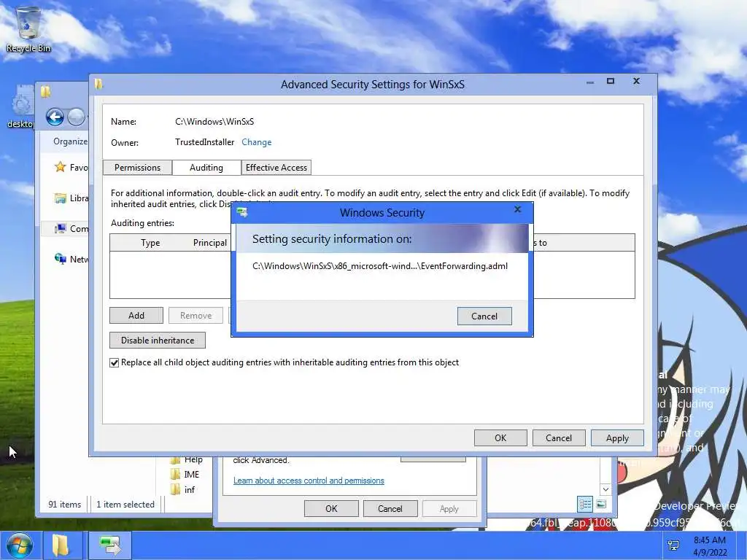Click the network tray icon
This screenshot has height=560, width=747.
[673, 545]
